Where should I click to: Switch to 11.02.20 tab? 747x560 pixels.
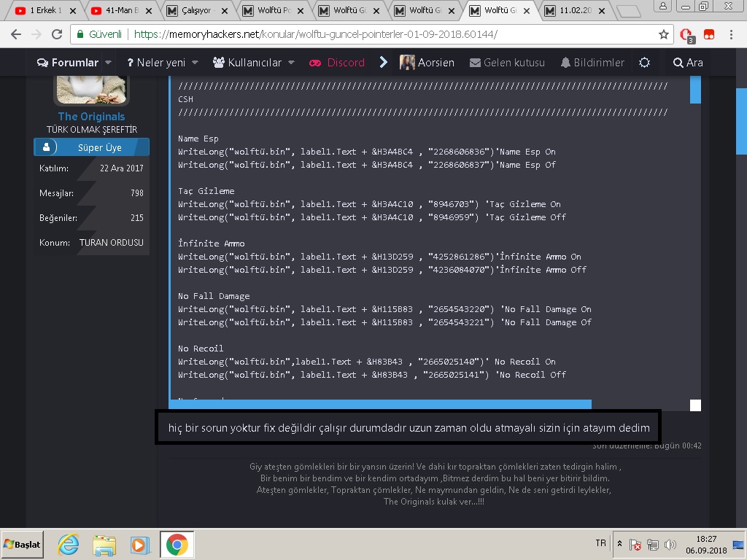pyautogui.click(x=570, y=10)
